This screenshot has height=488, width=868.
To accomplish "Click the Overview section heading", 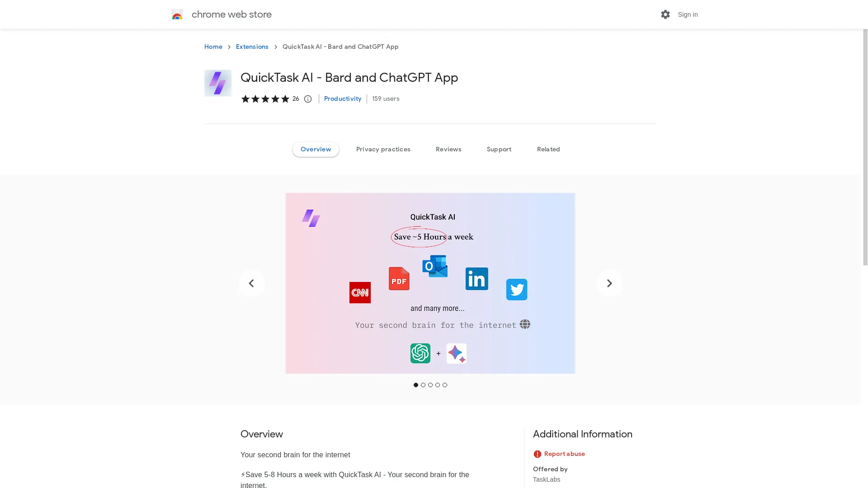I will coord(262,434).
